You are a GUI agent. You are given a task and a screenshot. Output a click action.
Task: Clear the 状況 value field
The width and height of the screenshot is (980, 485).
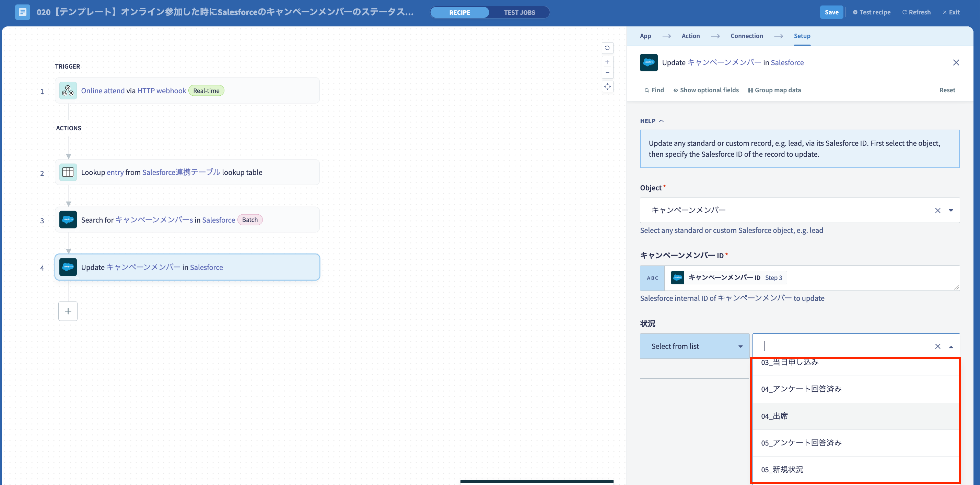pos(937,346)
